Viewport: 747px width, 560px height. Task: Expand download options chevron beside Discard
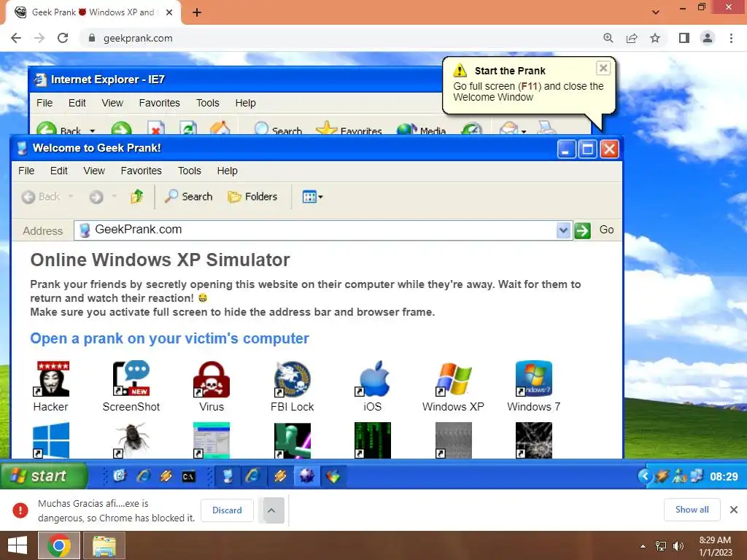(271, 510)
